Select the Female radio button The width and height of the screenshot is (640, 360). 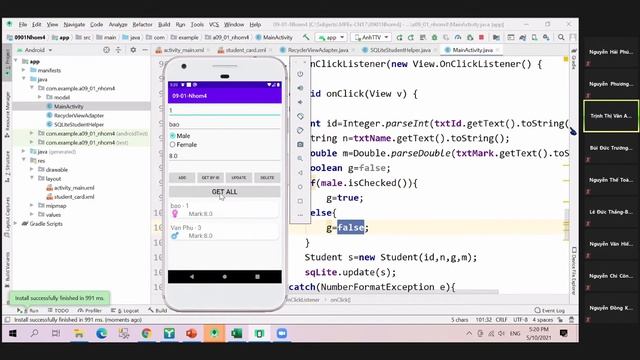click(x=172, y=144)
